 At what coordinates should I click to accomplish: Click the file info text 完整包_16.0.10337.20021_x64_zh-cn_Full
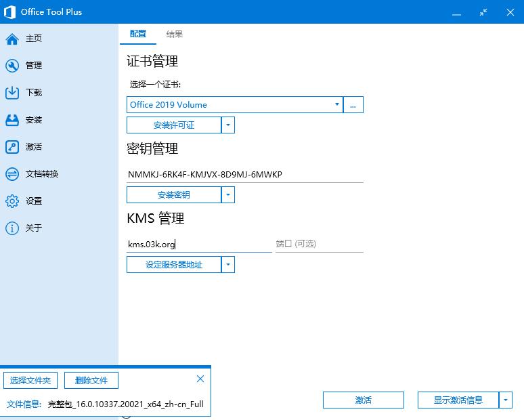click(x=126, y=404)
